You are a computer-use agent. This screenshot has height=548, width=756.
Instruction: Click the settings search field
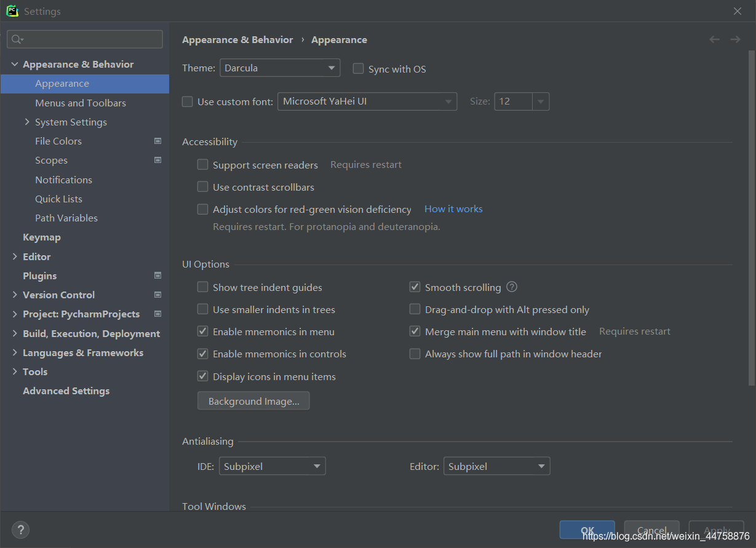click(x=86, y=39)
